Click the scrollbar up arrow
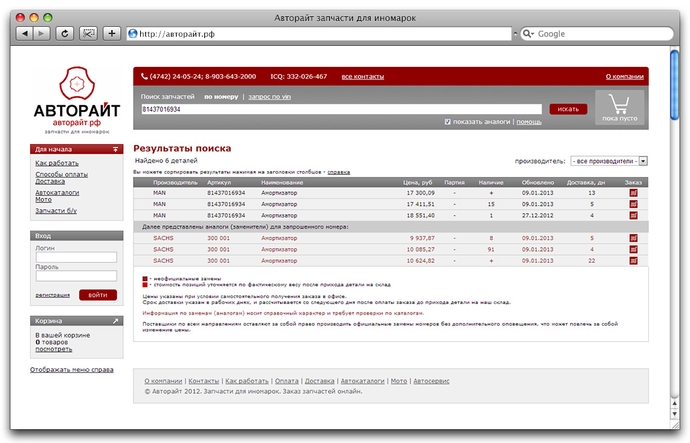Image resolution: width=690 pixels, height=443 pixels. point(675,403)
